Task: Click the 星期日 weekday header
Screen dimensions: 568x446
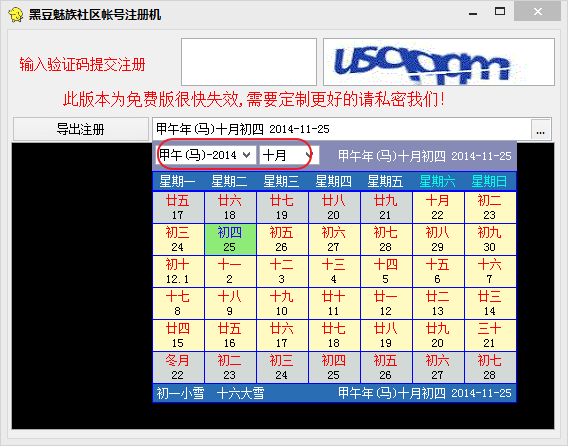Action: (489, 181)
